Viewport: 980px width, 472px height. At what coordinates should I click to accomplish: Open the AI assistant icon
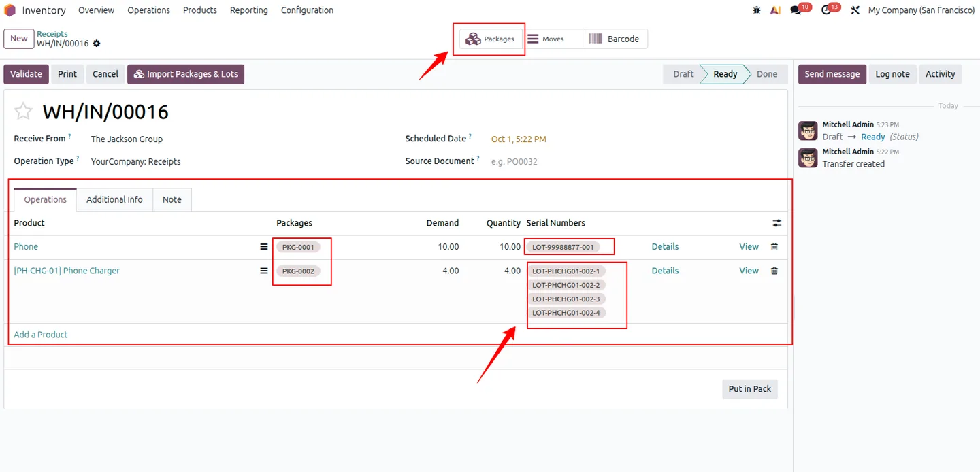[775, 10]
